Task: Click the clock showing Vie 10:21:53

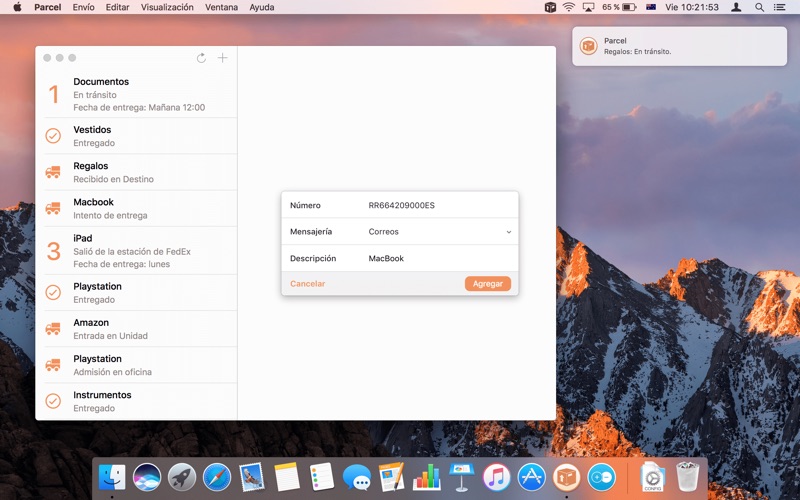Action: point(691,7)
